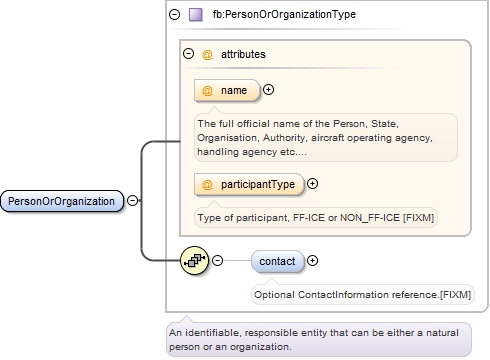Screen dimensions: 490x360
Task: Collapse the sequence compositor branch
Action: tap(218, 260)
